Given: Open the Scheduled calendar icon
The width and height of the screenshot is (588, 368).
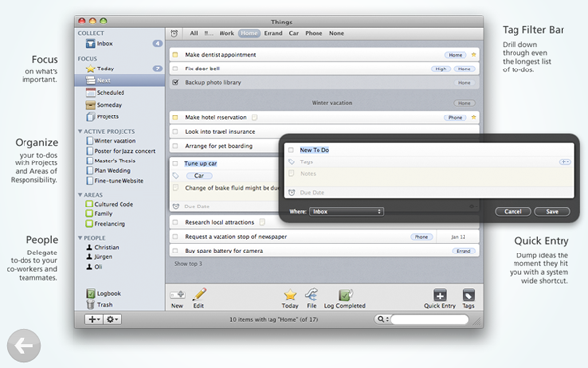Looking at the screenshot, I should (90, 92).
